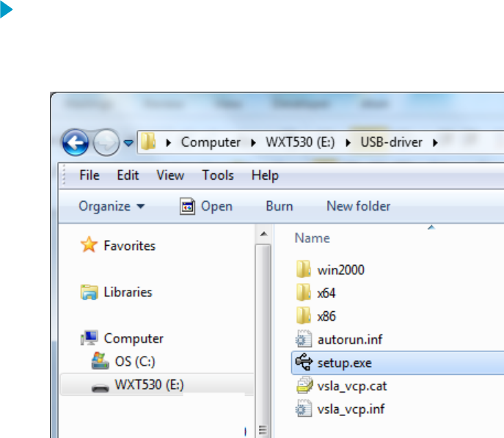504x438 pixels.
Task: Open the Organize dropdown
Action: click(x=112, y=206)
